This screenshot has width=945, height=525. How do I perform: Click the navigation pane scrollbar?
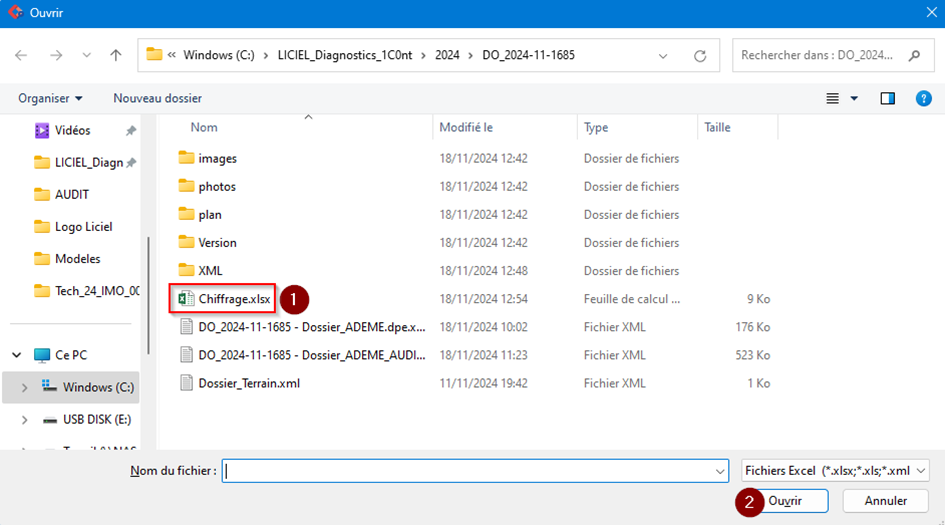[x=148, y=295]
